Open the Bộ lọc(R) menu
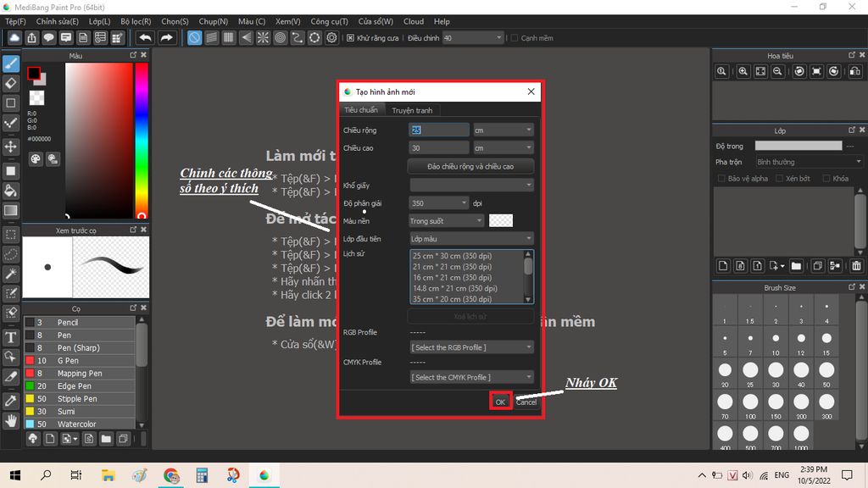This screenshot has width=868, height=488. tap(136, 21)
